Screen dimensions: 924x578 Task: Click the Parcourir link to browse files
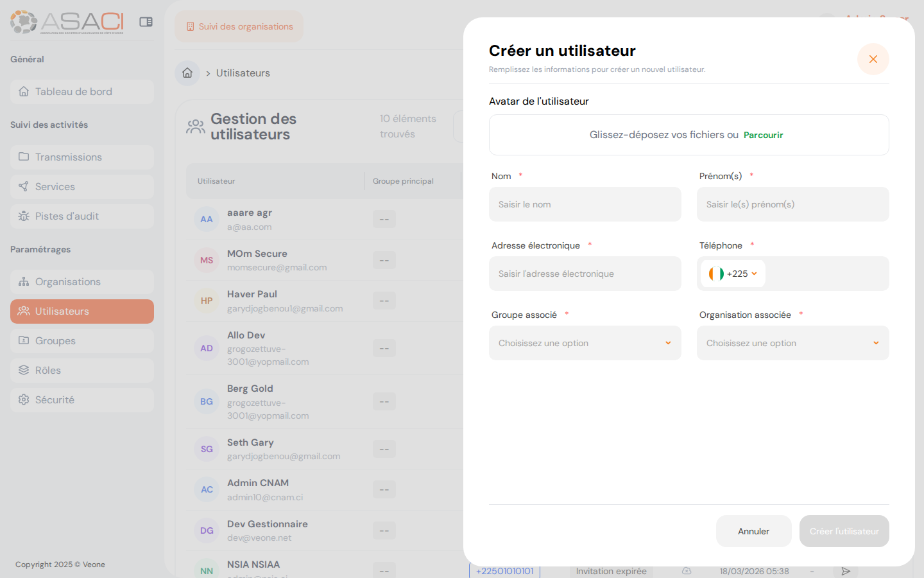763,135
